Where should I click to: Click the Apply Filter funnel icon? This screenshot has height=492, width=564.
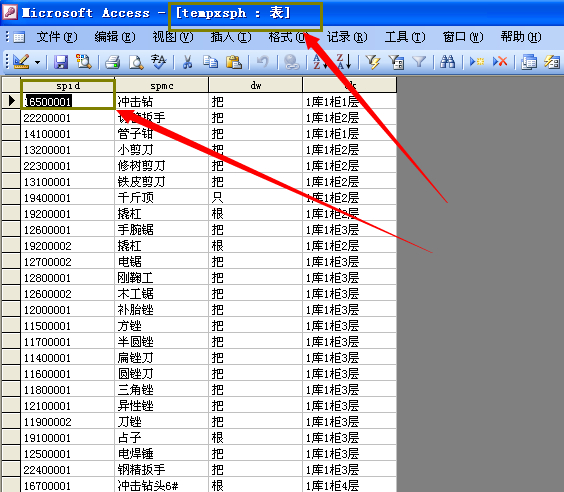(419, 62)
